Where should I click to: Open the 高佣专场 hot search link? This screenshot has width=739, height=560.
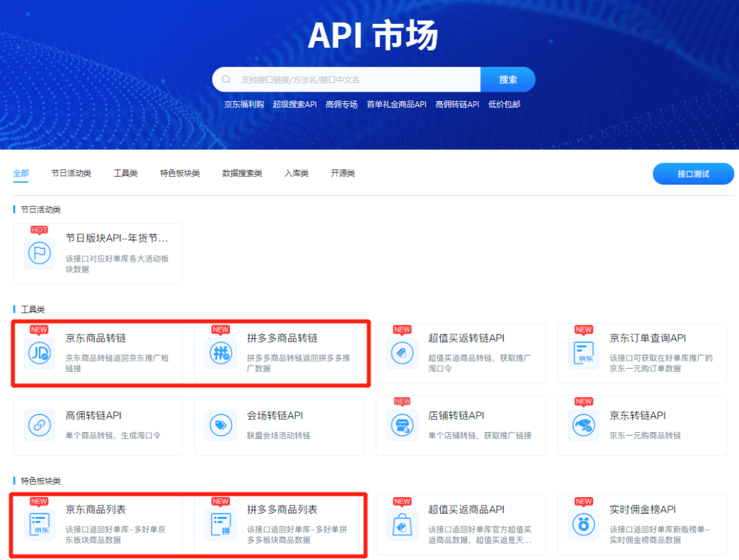(341, 105)
